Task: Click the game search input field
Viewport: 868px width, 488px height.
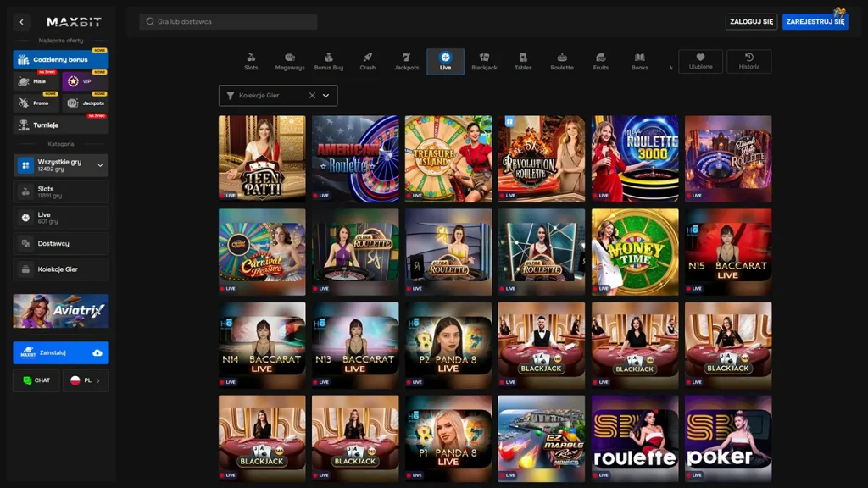Action: (x=229, y=22)
